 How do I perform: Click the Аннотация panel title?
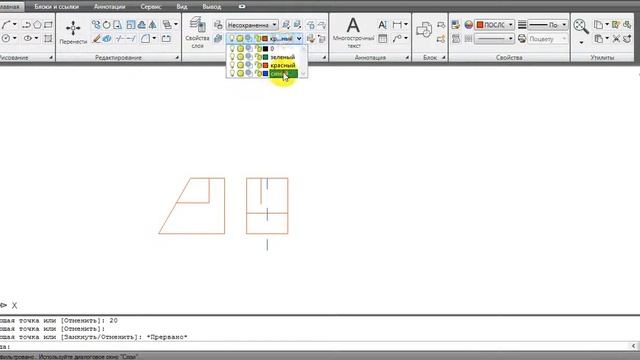370,58
